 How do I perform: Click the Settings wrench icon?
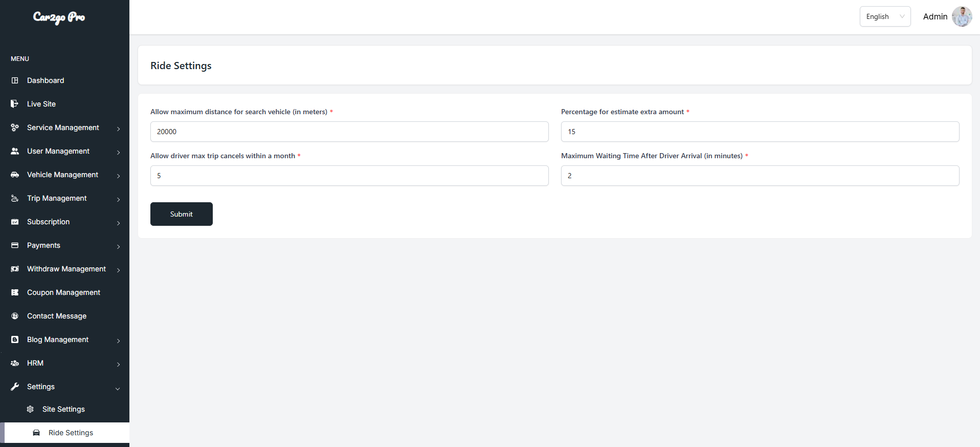click(x=15, y=387)
